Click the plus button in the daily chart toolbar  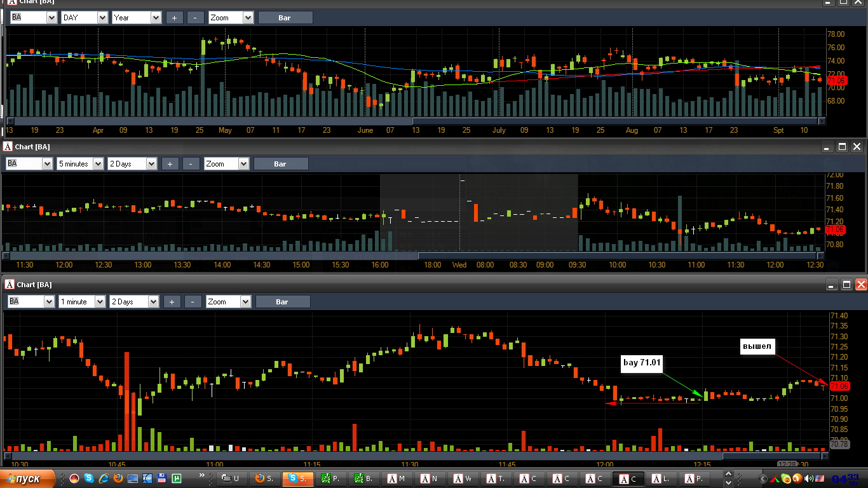click(174, 18)
